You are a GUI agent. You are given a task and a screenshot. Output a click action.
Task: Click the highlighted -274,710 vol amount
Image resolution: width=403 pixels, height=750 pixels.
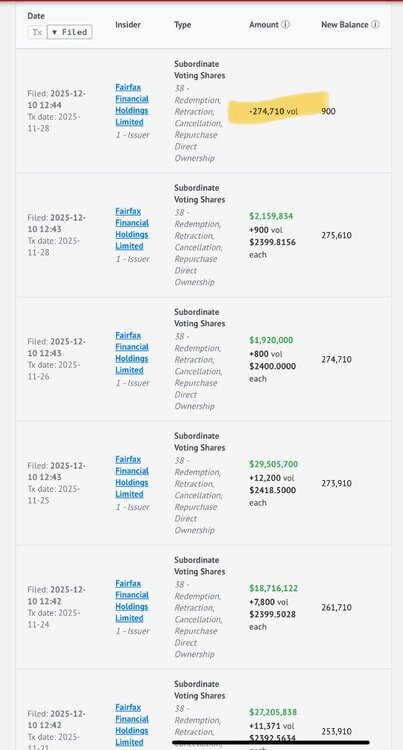pos(273,111)
